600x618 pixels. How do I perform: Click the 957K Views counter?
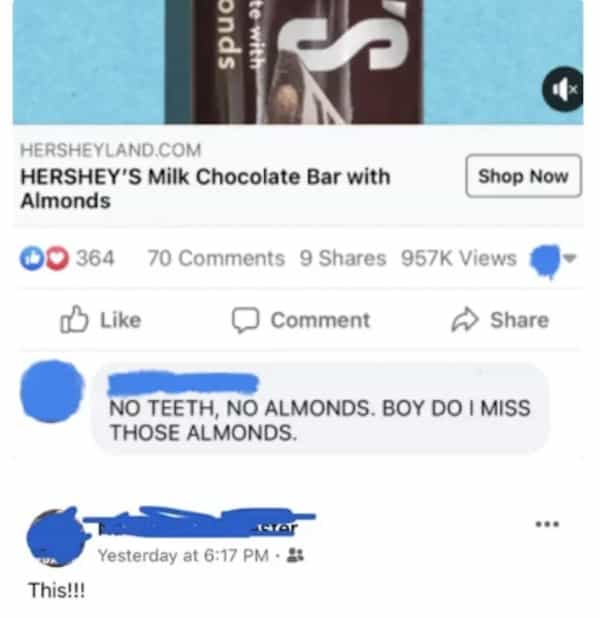[458, 259]
